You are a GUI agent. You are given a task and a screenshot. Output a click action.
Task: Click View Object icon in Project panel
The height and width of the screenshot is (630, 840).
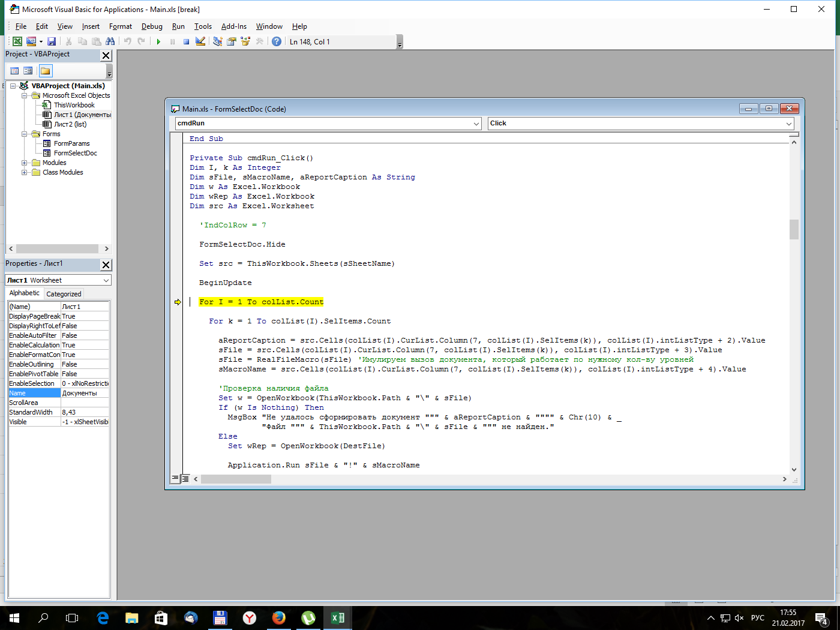coord(28,71)
